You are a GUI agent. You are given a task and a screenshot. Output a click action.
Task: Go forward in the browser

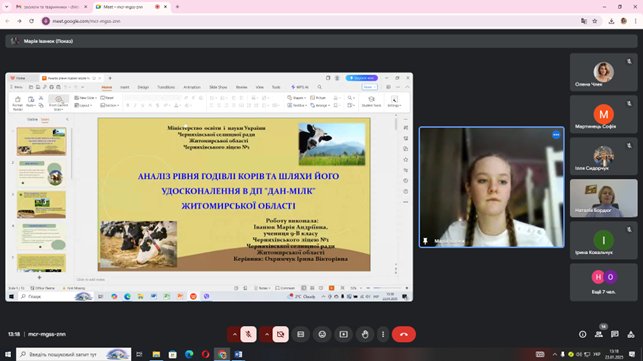(x=19, y=21)
